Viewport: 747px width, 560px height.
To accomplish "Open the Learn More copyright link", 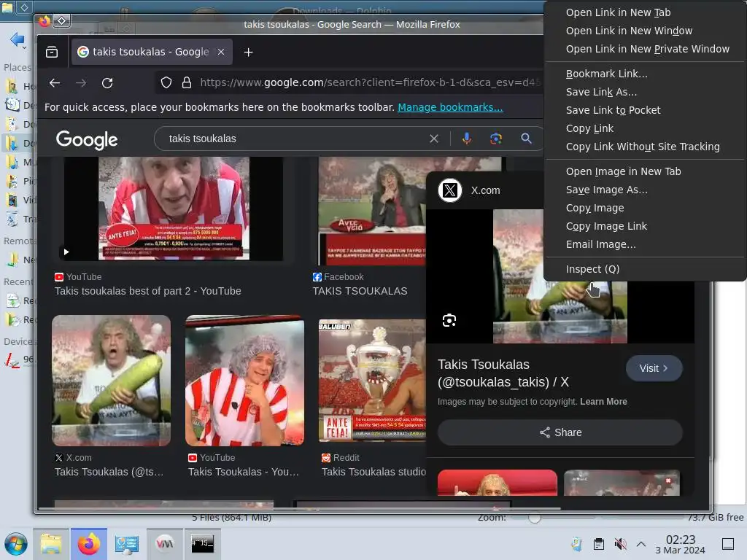I will tap(603, 402).
